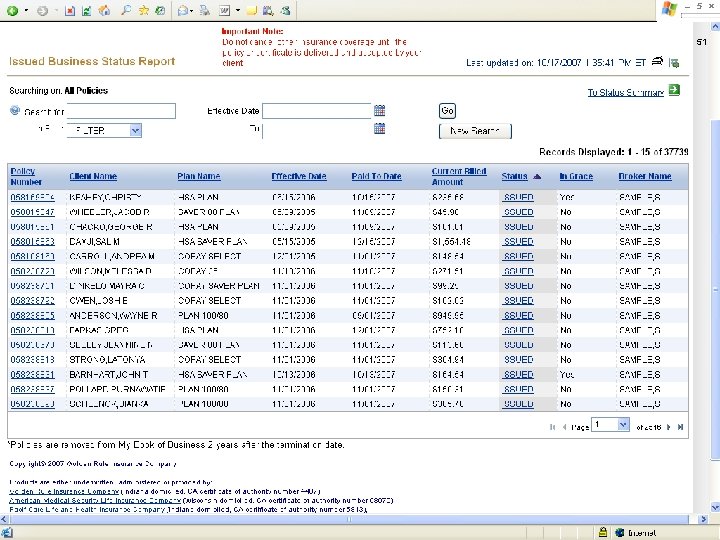Click the $1,554.48 billed amount cell

[451, 242]
